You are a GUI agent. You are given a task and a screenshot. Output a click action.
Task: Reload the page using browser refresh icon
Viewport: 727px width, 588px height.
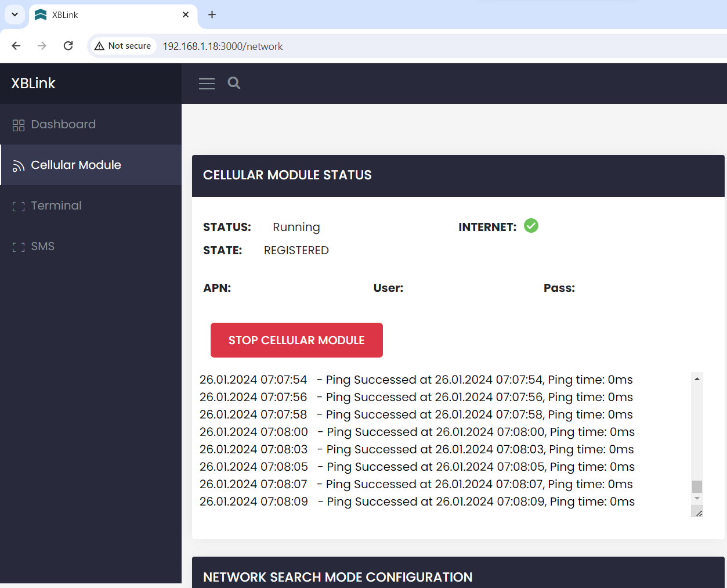(68, 46)
